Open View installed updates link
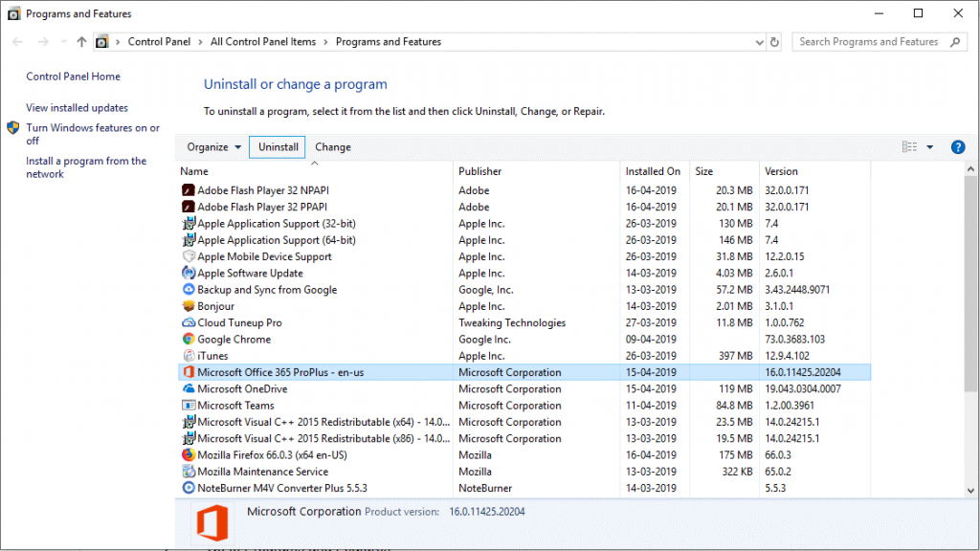980x551 pixels. [x=77, y=107]
